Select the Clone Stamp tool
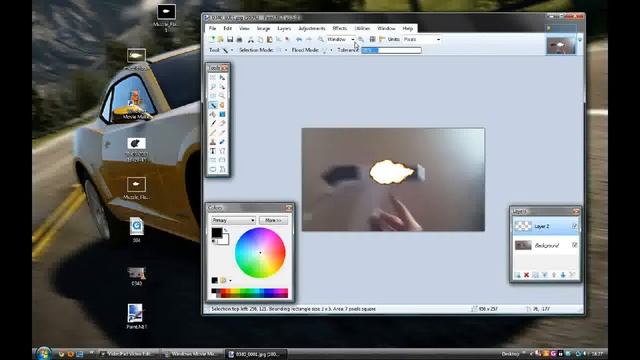The image size is (640, 360). click(213, 142)
